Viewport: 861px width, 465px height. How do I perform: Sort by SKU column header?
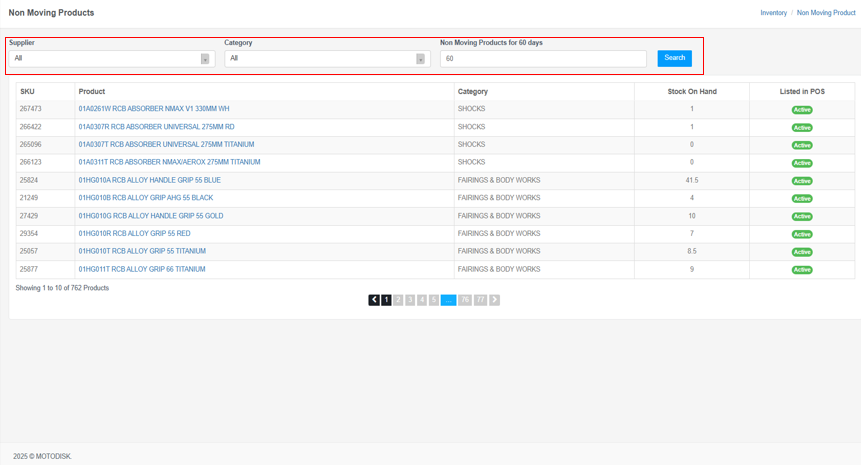point(28,92)
